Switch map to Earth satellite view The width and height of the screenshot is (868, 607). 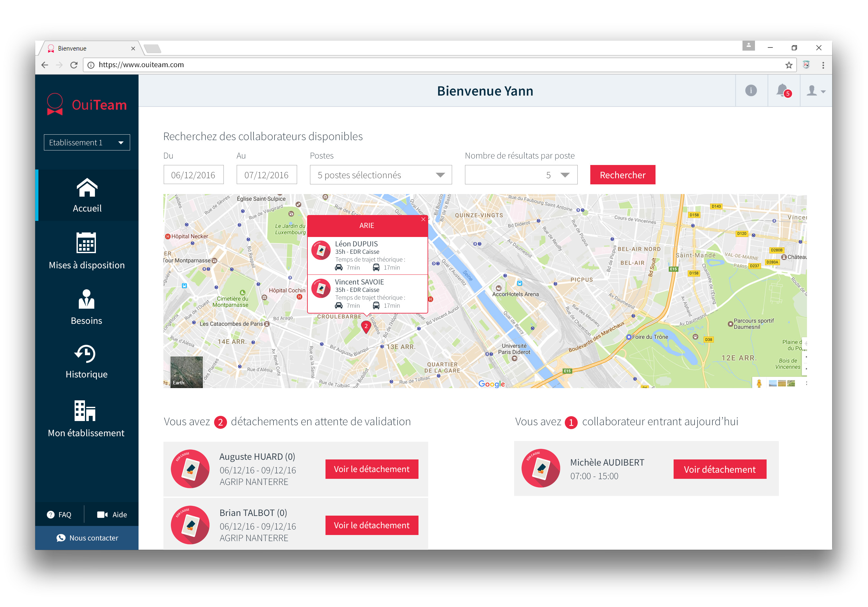click(x=186, y=372)
